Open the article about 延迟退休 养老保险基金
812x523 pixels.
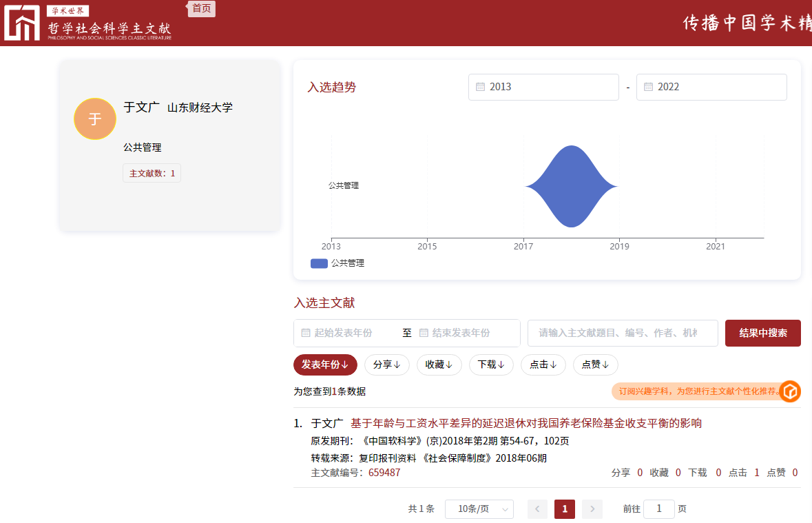pyautogui.click(x=526, y=423)
